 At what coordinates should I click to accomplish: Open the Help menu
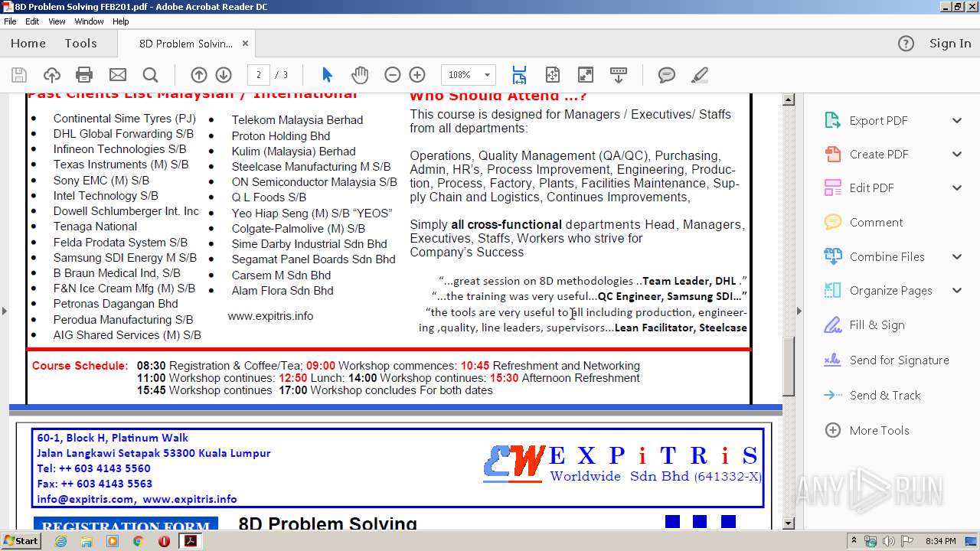pyautogui.click(x=121, y=21)
